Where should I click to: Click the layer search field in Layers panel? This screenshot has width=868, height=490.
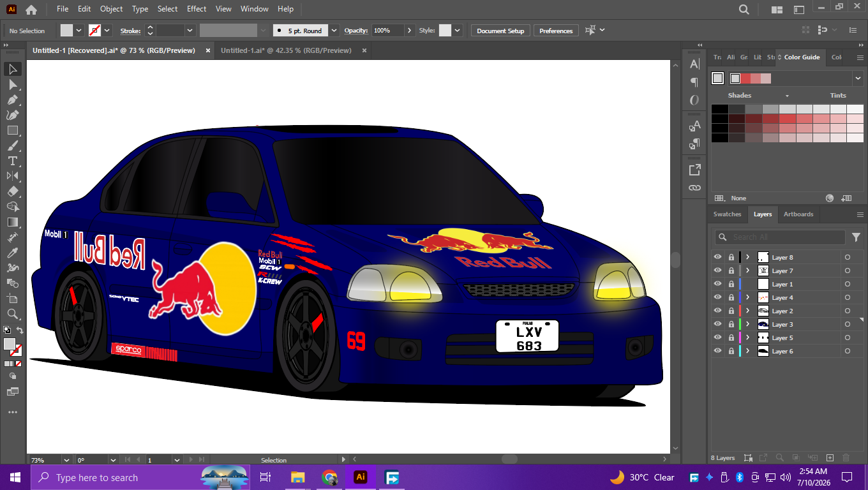780,237
